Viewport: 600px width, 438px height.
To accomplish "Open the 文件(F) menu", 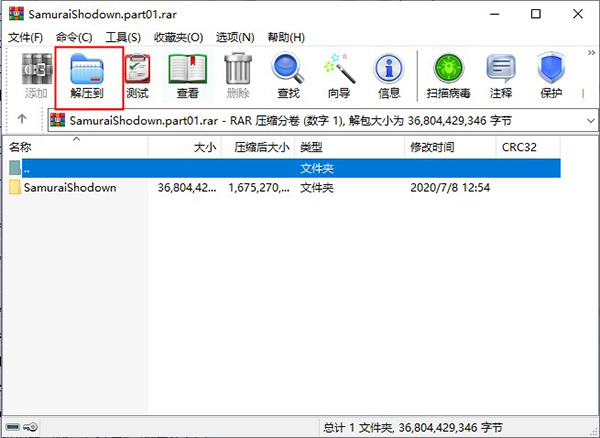I will 26,37.
